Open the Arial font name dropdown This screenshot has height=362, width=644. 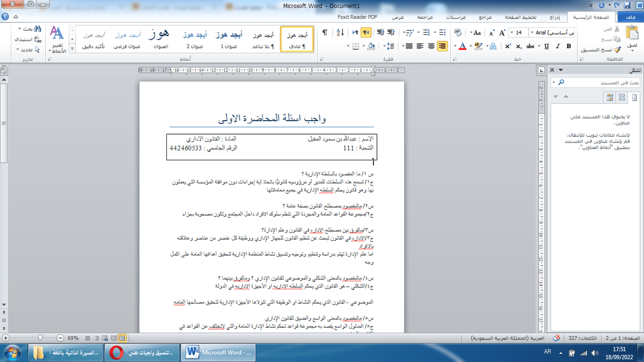(x=553, y=33)
